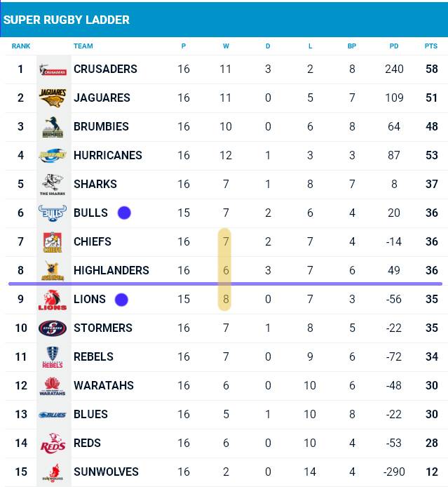Open the Highlanders team name
Image resolution: width=448 pixels, height=487 pixels.
tap(111, 270)
